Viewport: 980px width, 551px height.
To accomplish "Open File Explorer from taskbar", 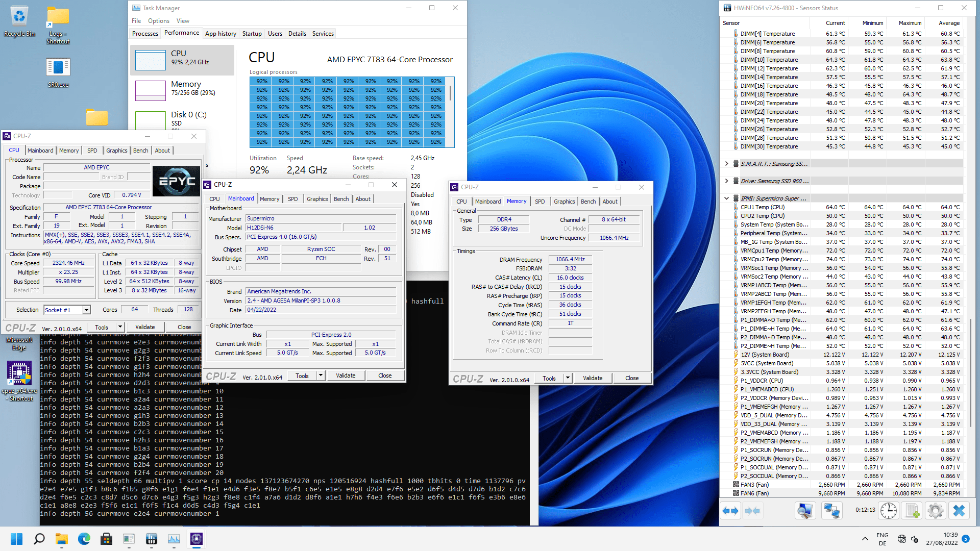I will [62, 539].
